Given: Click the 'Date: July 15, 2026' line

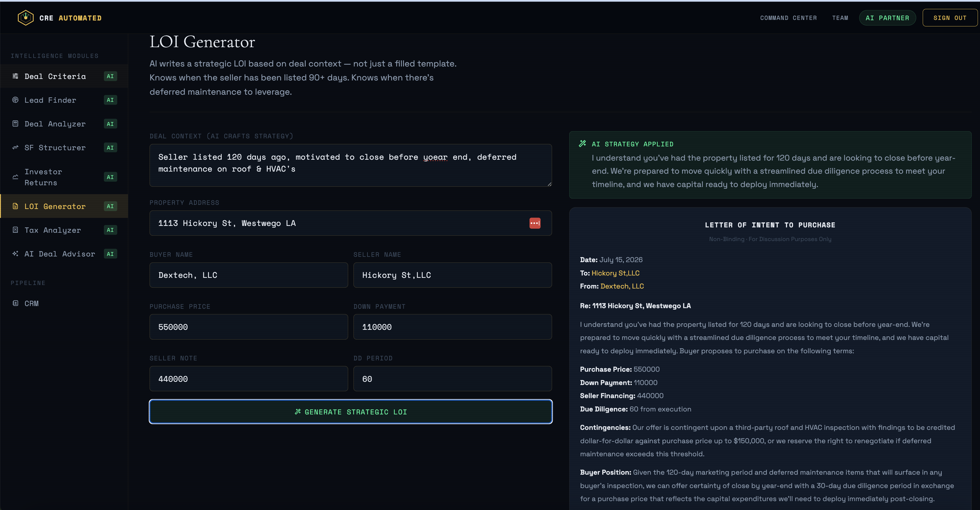Looking at the screenshot, I should (611, 259).
